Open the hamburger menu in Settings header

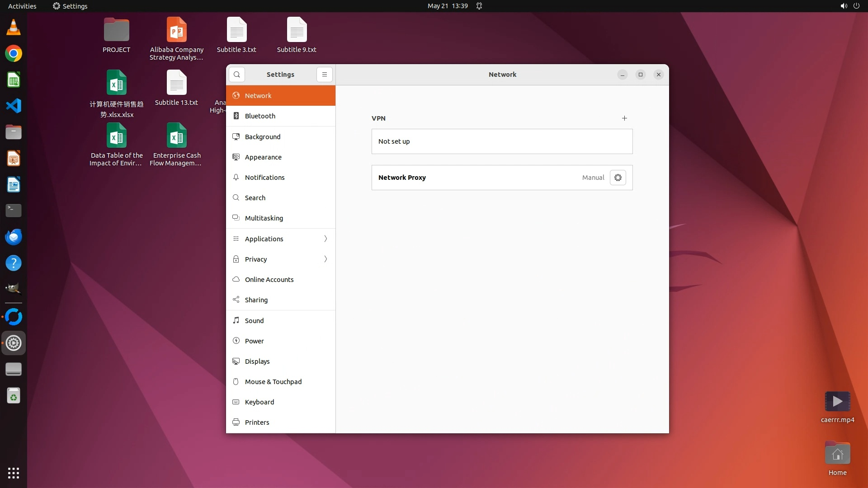point(324,75)
